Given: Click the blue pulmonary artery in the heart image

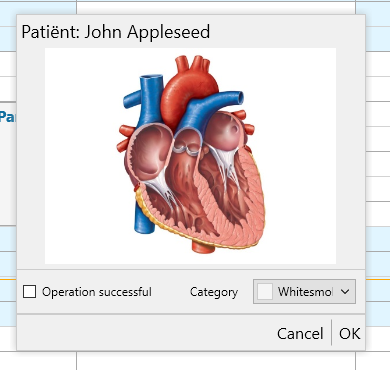Looking at the screenshot, I should pos(208,105).
